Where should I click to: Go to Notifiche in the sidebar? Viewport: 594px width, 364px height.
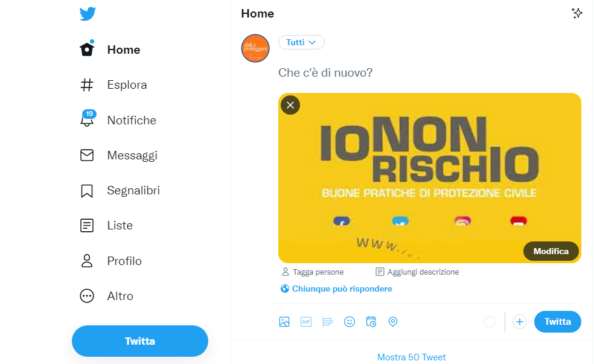118,120
